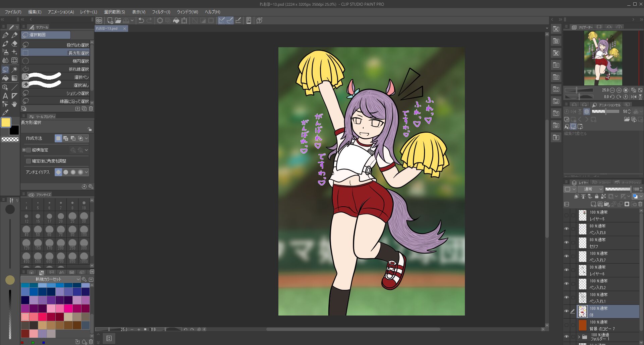Open the レイヤー menu in the menu bar
Image resolution: width=644 pixels, height=345 pixels.
point(89,12)
